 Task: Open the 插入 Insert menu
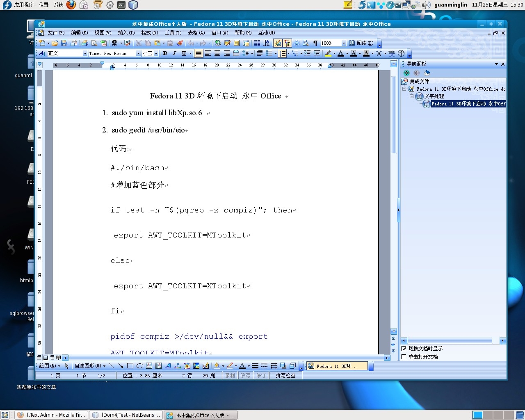click(126, 33)
